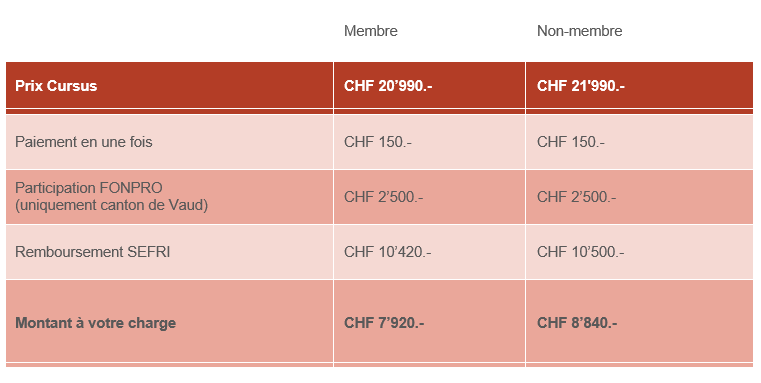Select the Participation FONPRO label
Image resolution: width=761 pixels, height=383 pixels.
click(x=88, y=188)
